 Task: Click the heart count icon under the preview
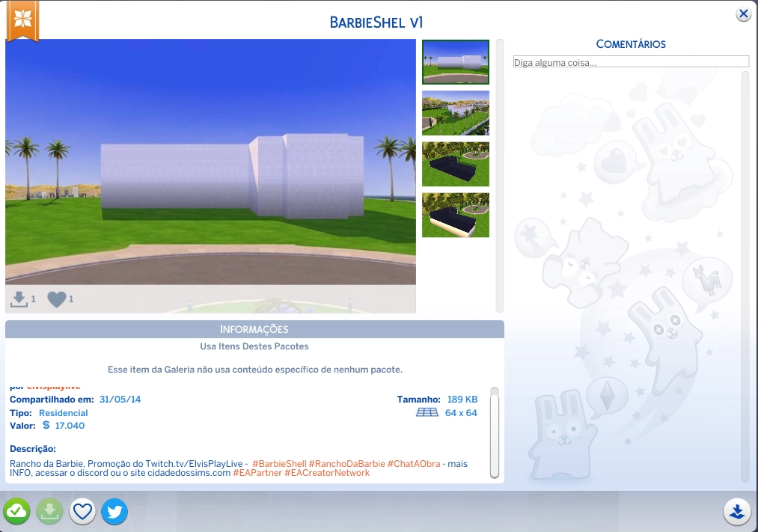[x=57, y=299]
